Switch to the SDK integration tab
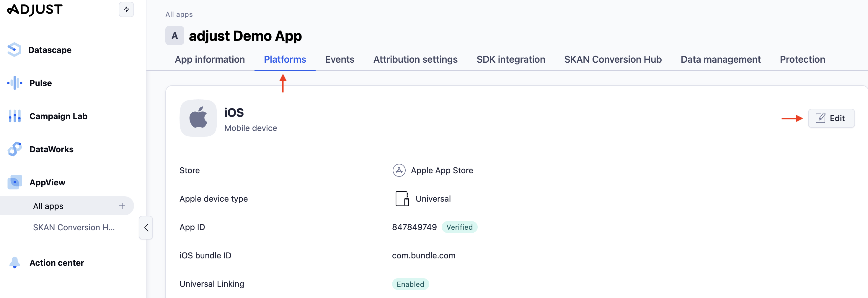Image resolution: width=868 pixels, height=298 pixels. pyautogui.click(x=510, y=59)
